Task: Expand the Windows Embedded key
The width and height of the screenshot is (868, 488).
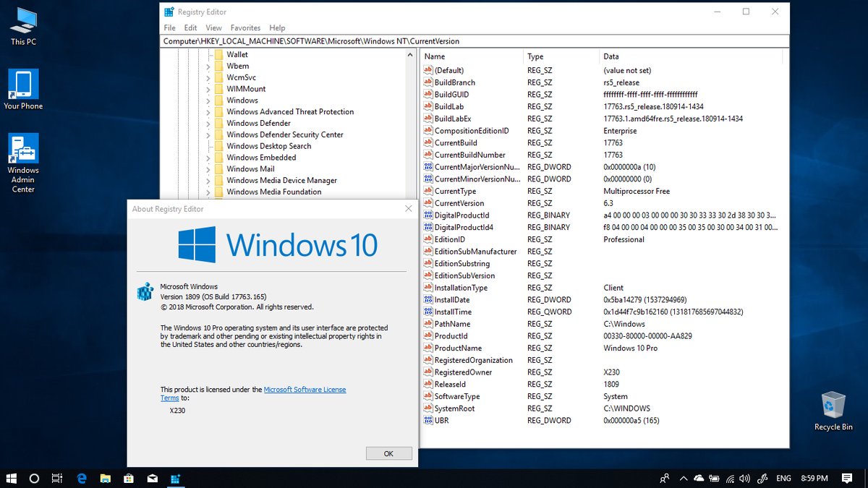Action: [208, 158]
